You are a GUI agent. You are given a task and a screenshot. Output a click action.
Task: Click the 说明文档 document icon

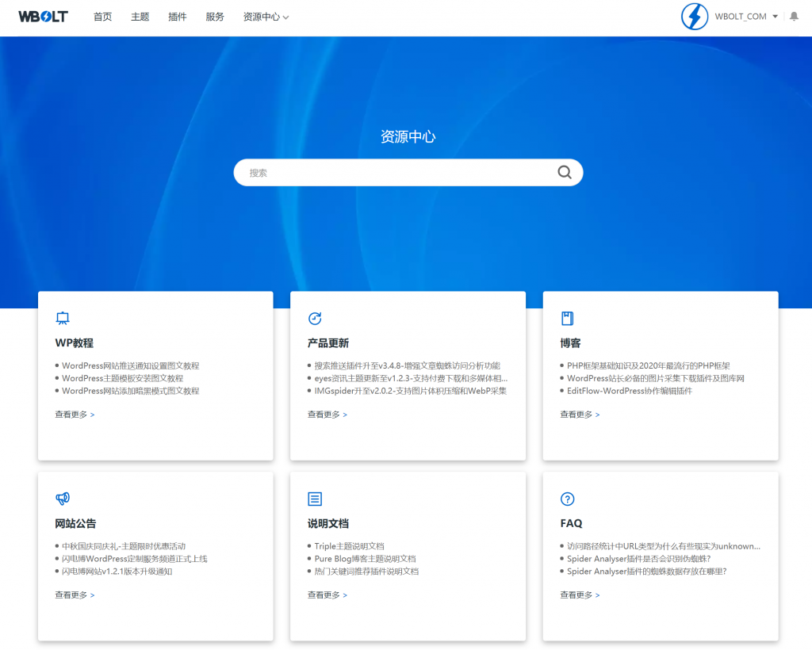315,498
